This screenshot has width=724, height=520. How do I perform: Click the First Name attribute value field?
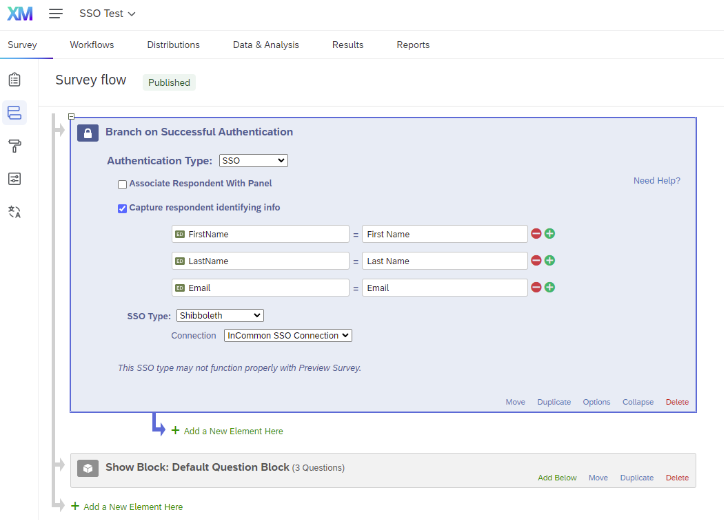point(445,234)
